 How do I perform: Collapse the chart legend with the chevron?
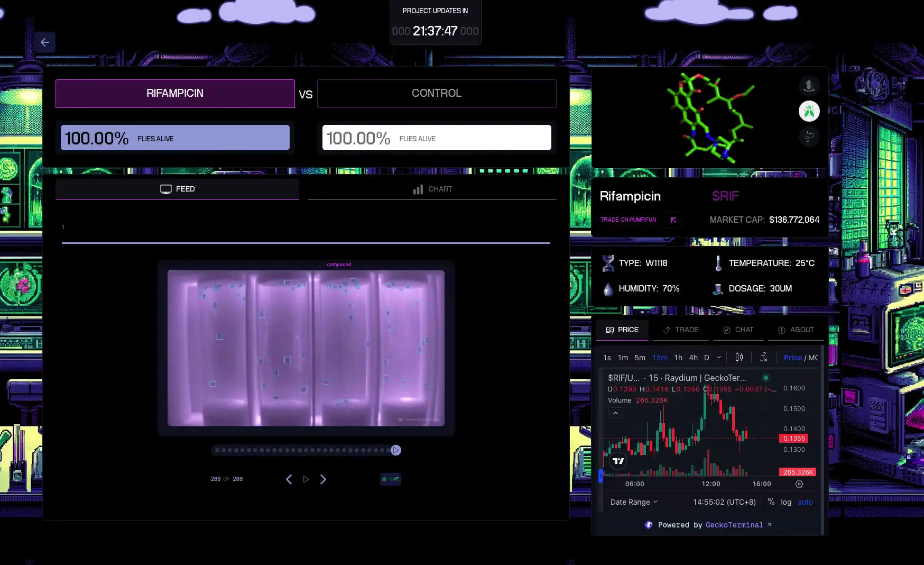coord(615,413)
